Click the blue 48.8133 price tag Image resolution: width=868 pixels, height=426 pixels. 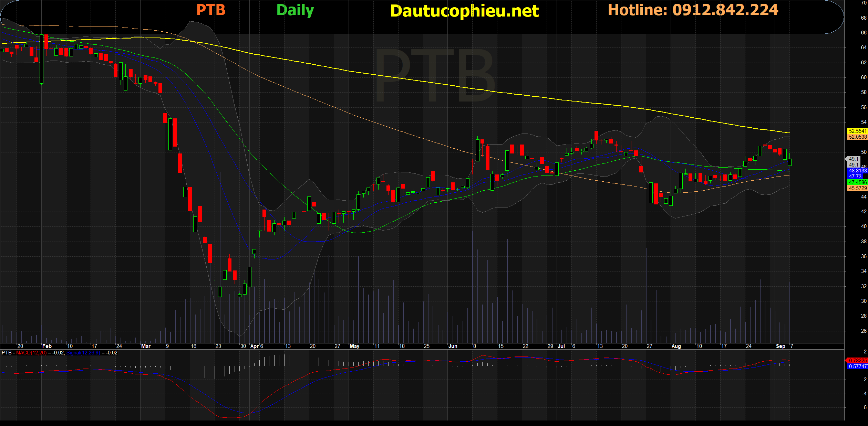point(857,171)
